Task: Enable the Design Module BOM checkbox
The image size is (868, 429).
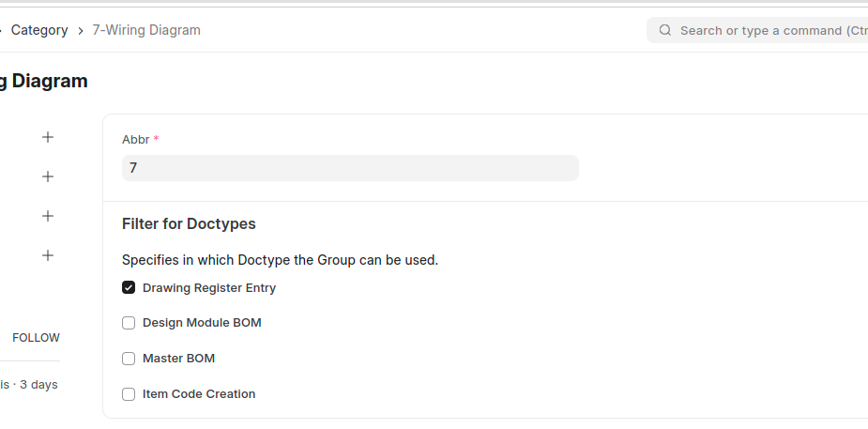Action: pos(129,323)
